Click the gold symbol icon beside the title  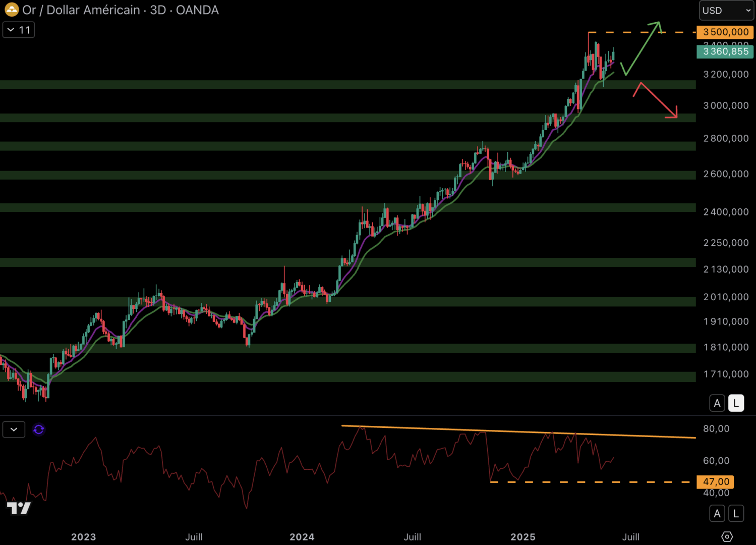[12, 10]
